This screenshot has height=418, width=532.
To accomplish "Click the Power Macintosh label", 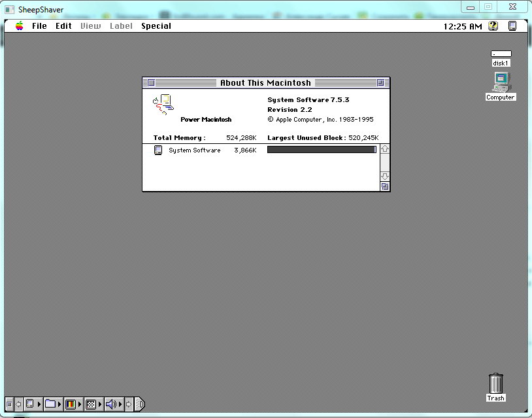I will 206,120.
